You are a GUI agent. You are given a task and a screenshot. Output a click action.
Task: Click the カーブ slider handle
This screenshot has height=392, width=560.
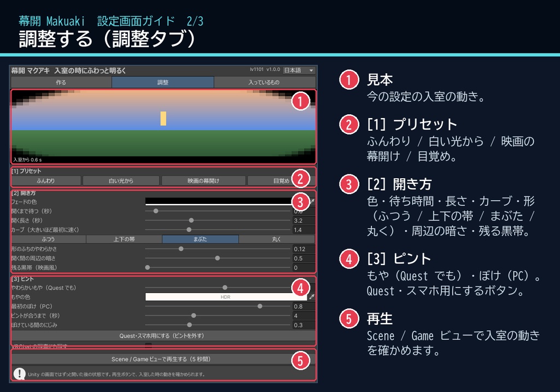tap(189, 230)
